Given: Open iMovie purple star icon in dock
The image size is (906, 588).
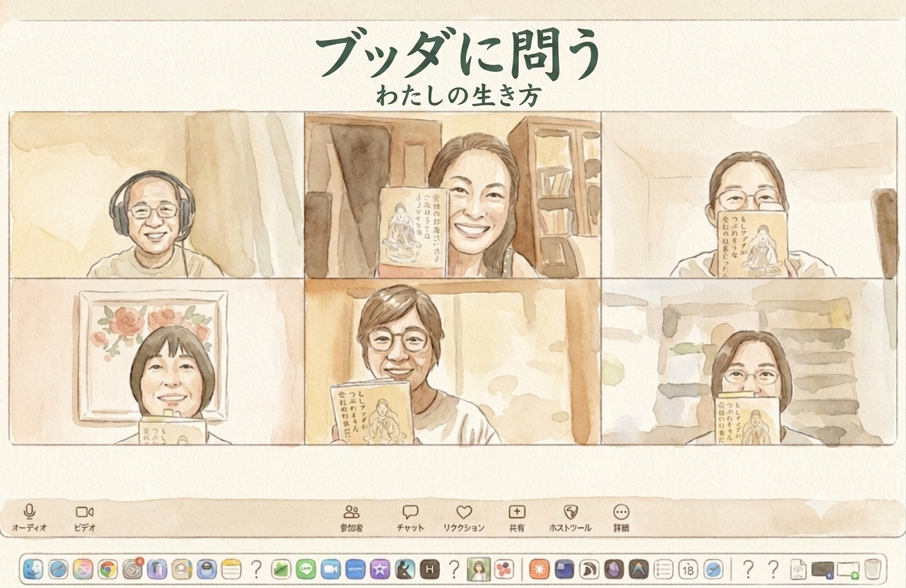Looking at the screenshot, I should click(x=380, y=569).
